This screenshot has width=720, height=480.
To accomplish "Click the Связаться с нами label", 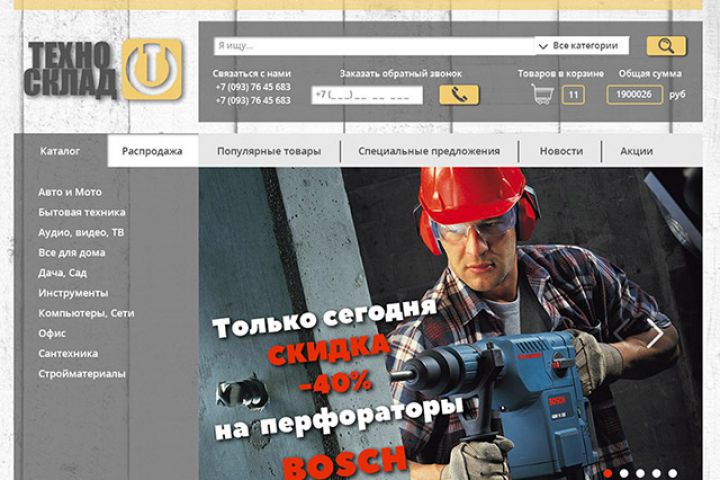I will 252,73.
